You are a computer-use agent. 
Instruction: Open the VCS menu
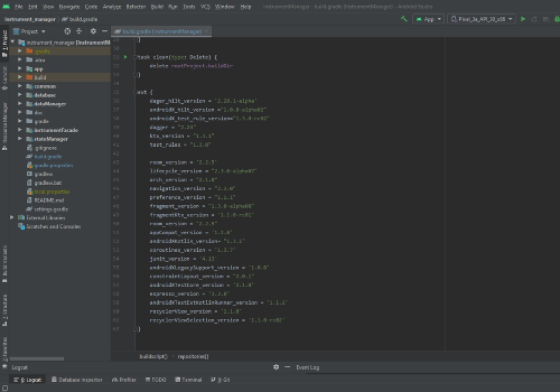[205, 6]
